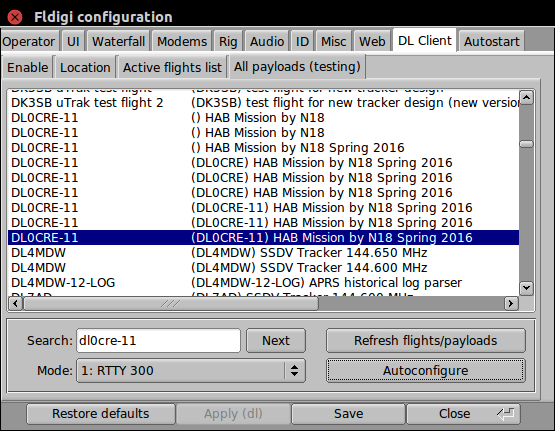The width and height of the screenshot is (555, 431).
Task: Open the Mode dropdown showing RTTY 300
Action: 190,370
